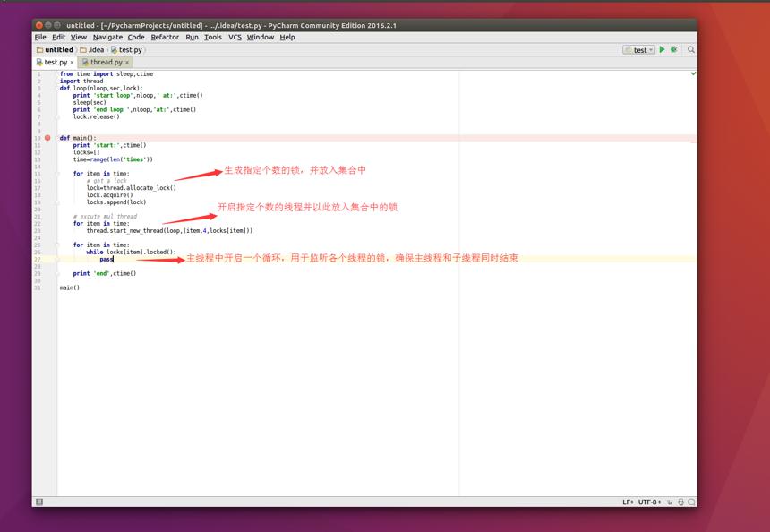
Task: Open the UTF-8 encoding selector
Action: [x=649, y=502]
